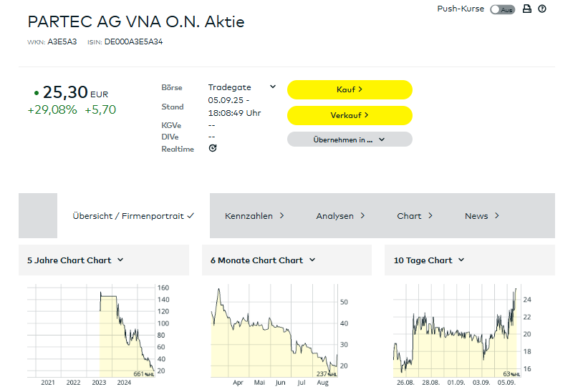Click the print page icon

click(527, 9)
